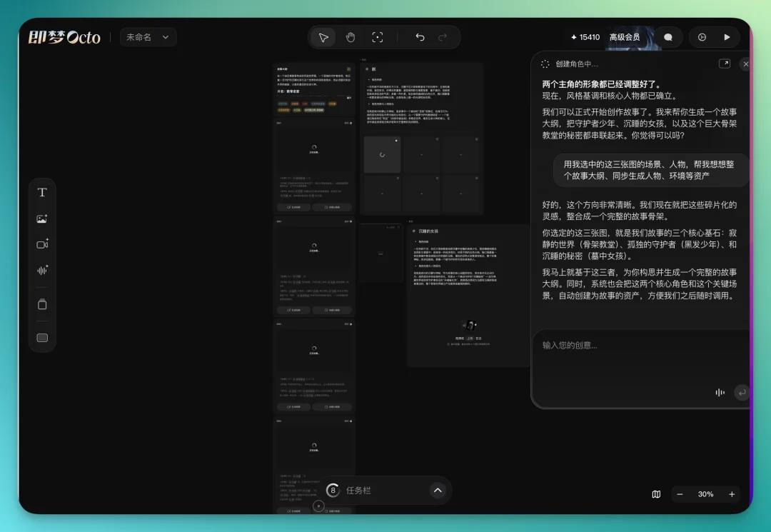Click the fit-to-view focus icon
The height and width of the screenshot is (532, 771).
(x=378, y=36)
